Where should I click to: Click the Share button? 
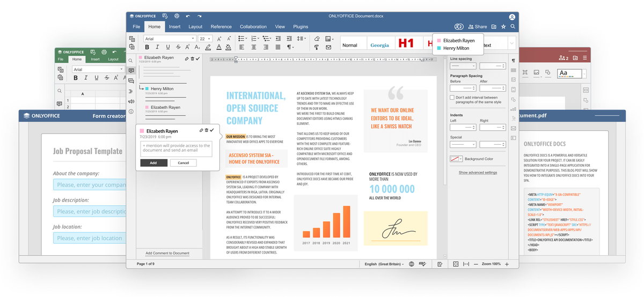[x=478, y=27]
